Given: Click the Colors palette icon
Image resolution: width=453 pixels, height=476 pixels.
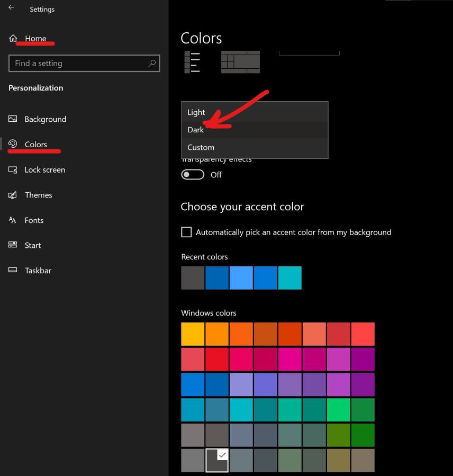Looking at the screenshot, I should pyautogui.click(x=13, y=144).
